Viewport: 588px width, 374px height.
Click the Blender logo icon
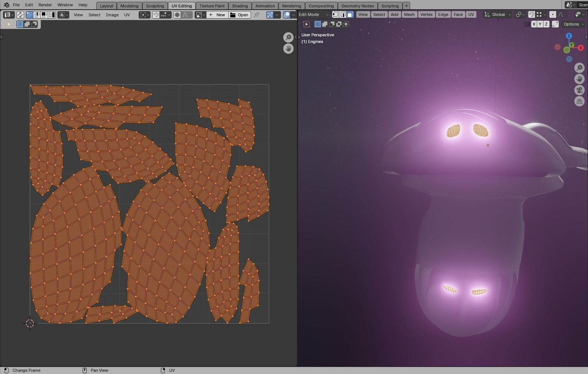(6, 5)
